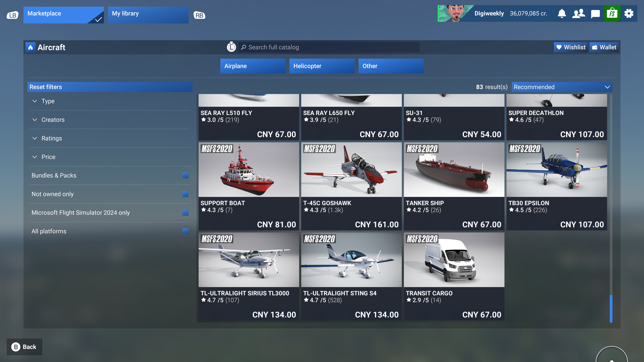Select the Helicopter category tab

coord(322,66)
